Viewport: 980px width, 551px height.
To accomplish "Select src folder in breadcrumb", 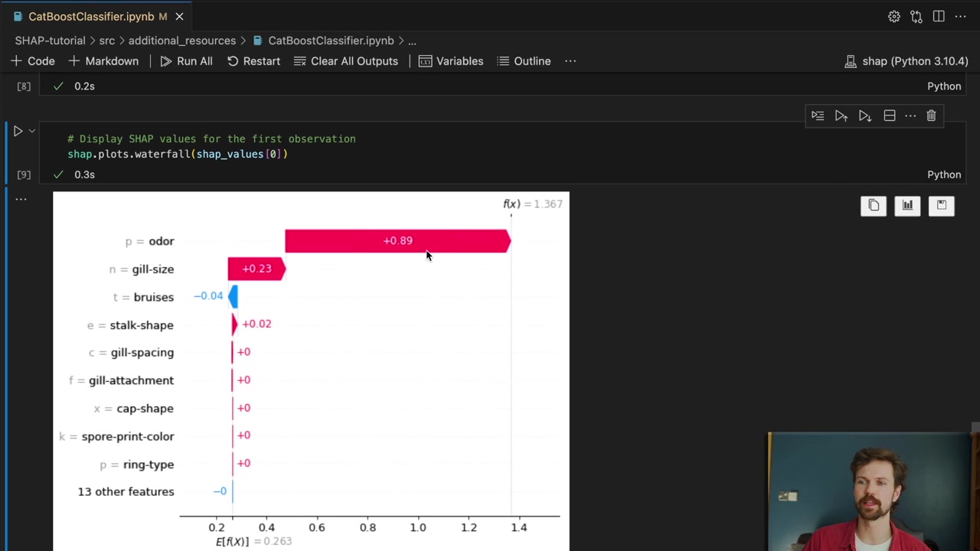I will tap(106, 41).
